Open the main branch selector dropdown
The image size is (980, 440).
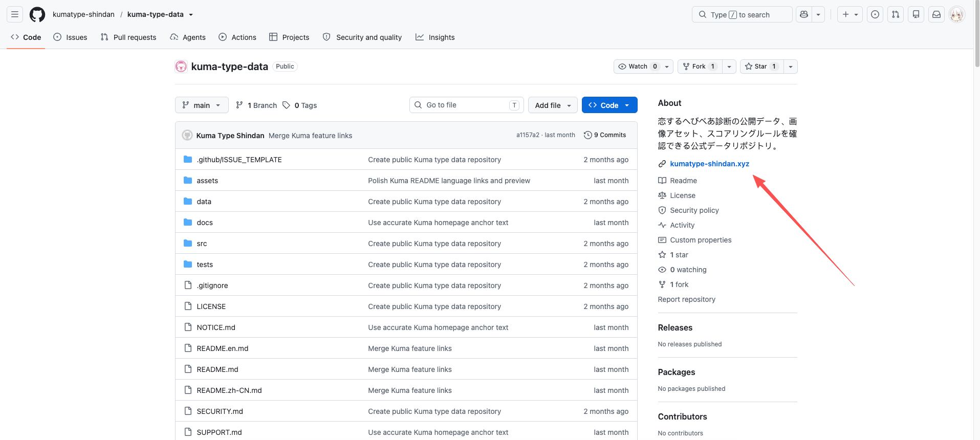pyautogui.click(x=202, y=105)
